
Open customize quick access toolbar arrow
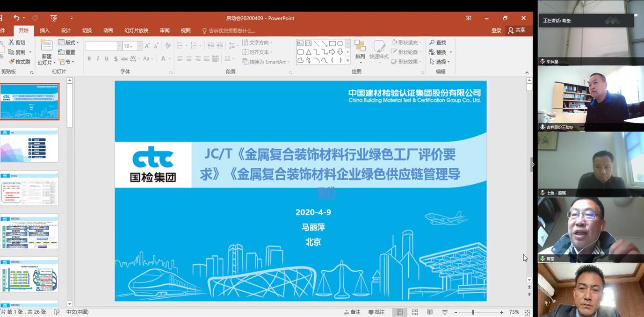click(72, 18)
